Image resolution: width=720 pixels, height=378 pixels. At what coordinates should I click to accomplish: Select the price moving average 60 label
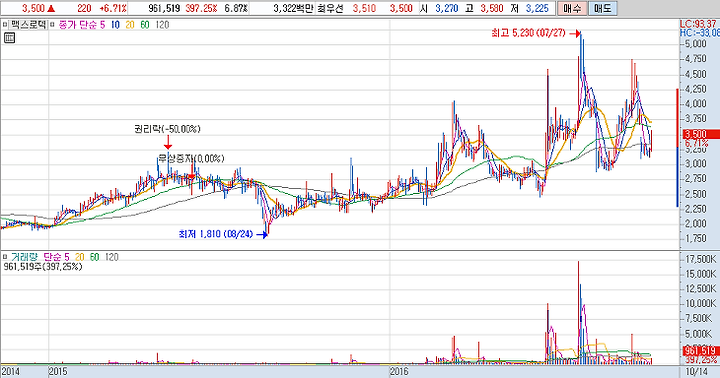pos(145,25)
